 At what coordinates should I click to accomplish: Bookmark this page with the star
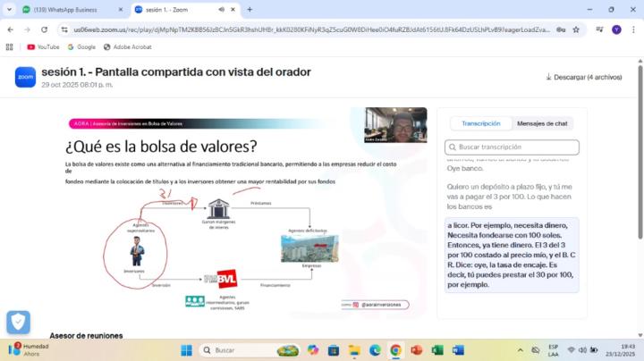pyautogui.click(x=576, y=29)
